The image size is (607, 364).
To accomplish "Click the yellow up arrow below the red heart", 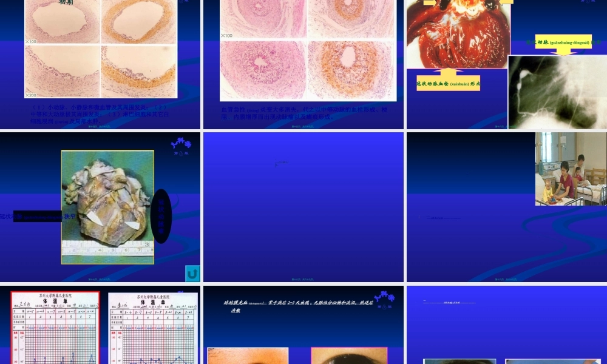I will coord(447,72).
